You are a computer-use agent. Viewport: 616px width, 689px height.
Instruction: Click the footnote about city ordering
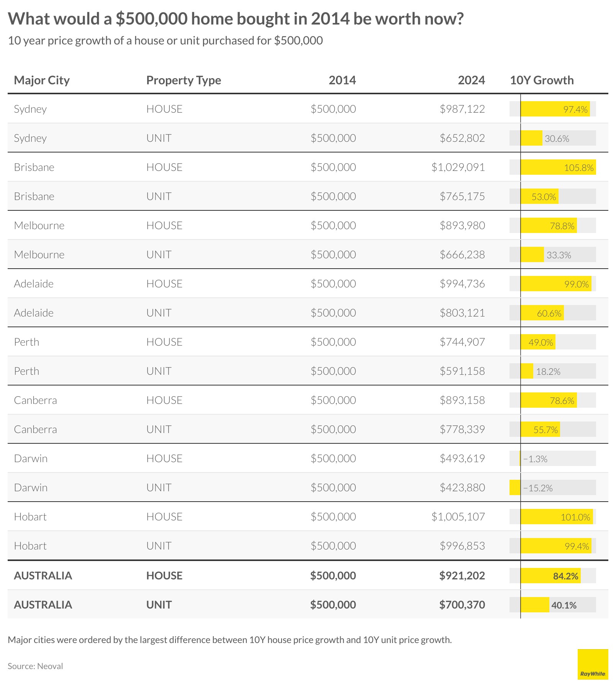229,640
